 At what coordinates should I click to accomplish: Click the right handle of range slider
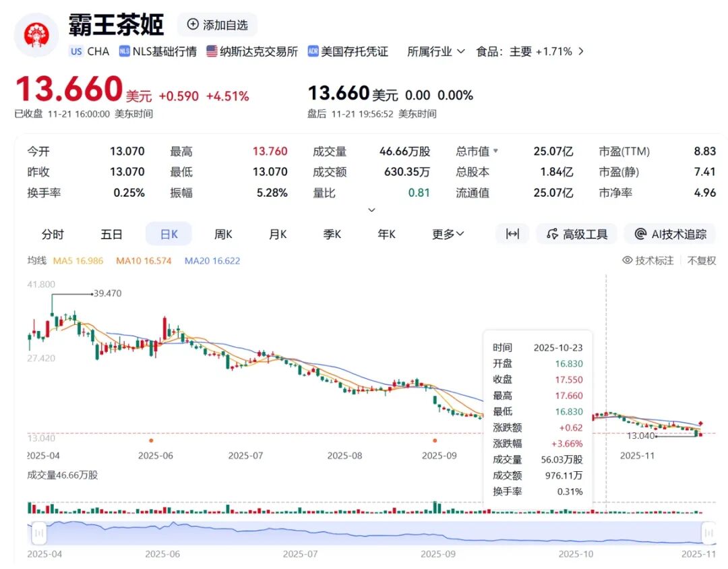pos(708,533)
